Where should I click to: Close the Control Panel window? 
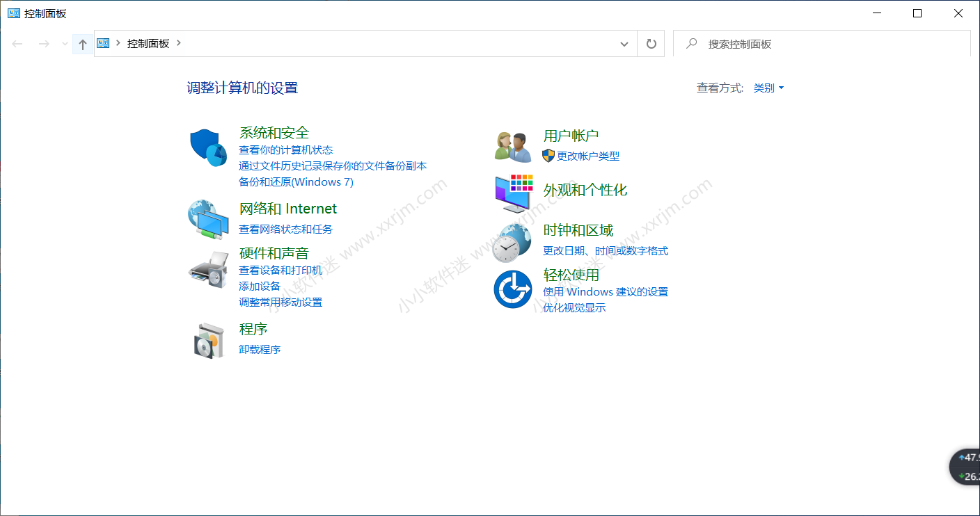coord(958,13)
